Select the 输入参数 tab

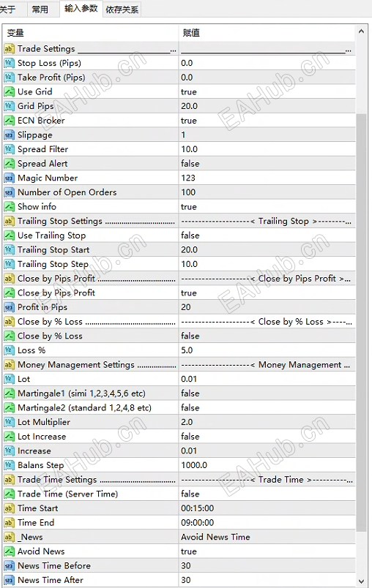click(81, 8)
